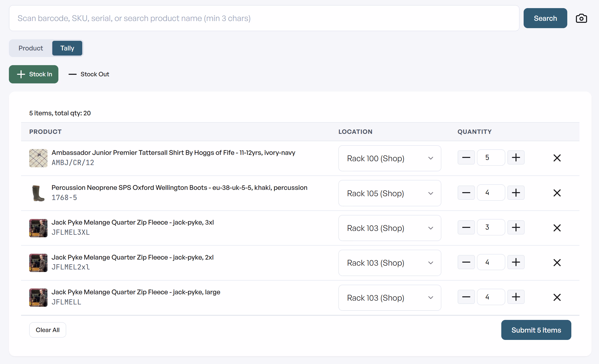Focus the barcode or SKU search field
Screen dimensions: 599x364
point(264,18)
